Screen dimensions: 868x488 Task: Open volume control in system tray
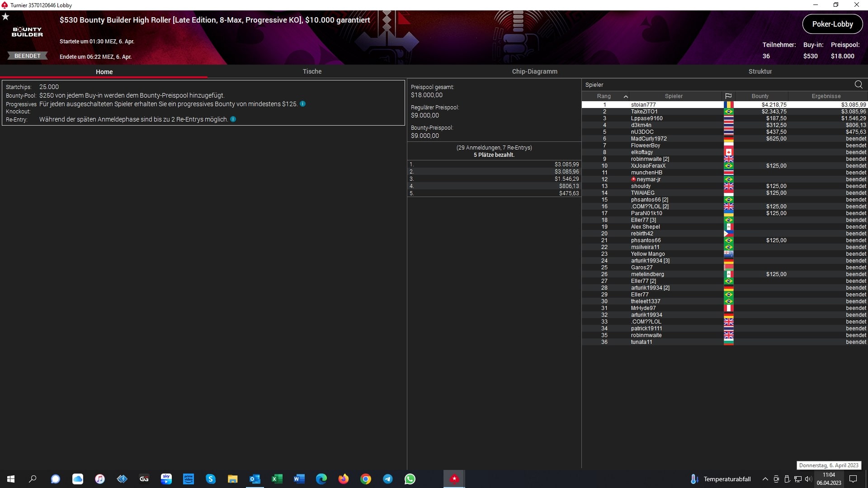click(808, 479)
